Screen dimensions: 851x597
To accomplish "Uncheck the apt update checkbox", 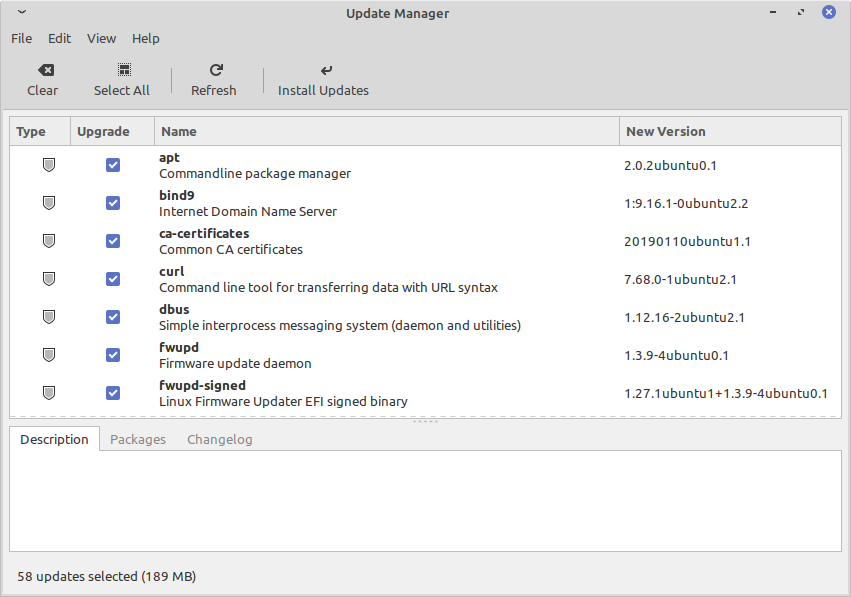I will coord(112,165).
